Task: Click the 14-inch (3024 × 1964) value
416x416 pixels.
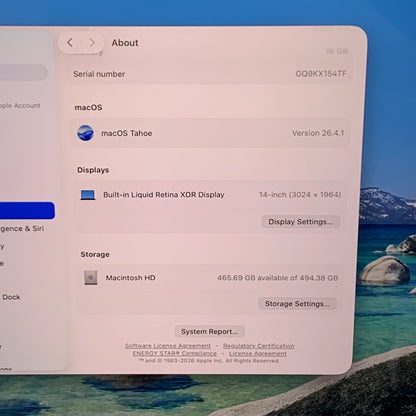Action: click(300, 195)
